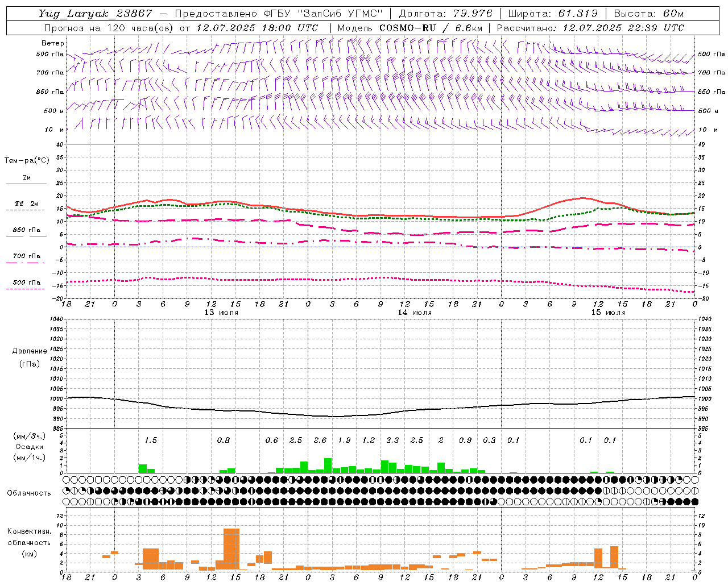728x582 pixels.
Task: Select the (мм/1ч.) precipitation unit label
Action: (x=30, y=458)
